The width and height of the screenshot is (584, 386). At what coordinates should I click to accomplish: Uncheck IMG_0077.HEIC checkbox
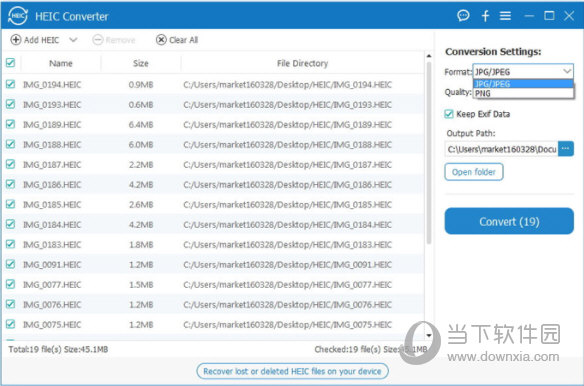10,284
